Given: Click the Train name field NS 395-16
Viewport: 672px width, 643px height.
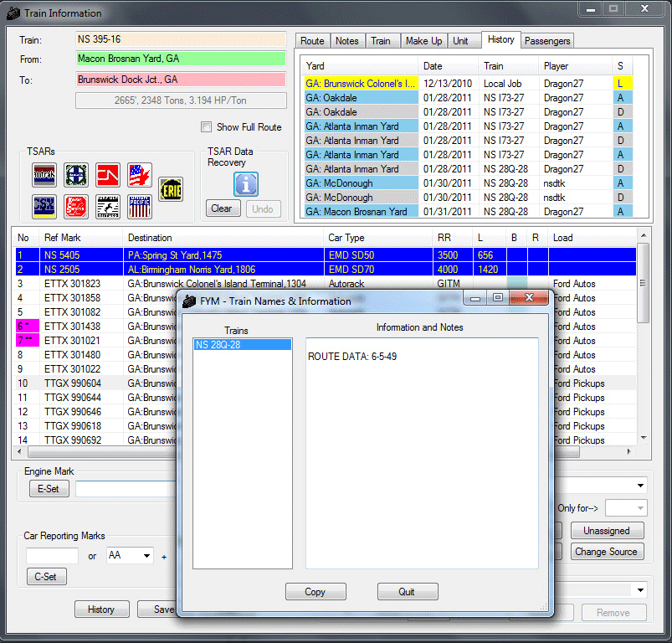Looking at the screenshot, I should (181, 39).
